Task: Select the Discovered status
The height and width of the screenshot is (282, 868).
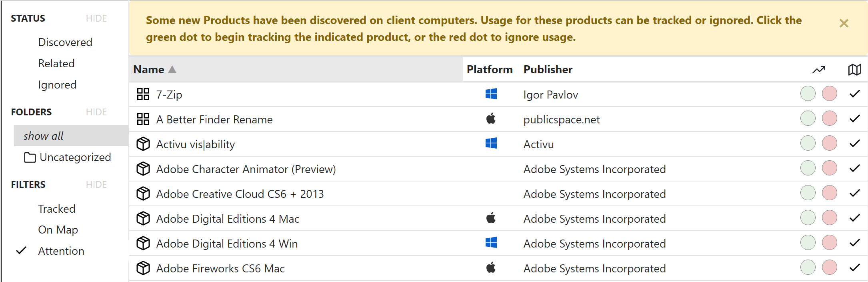Action: pos(65,42)
